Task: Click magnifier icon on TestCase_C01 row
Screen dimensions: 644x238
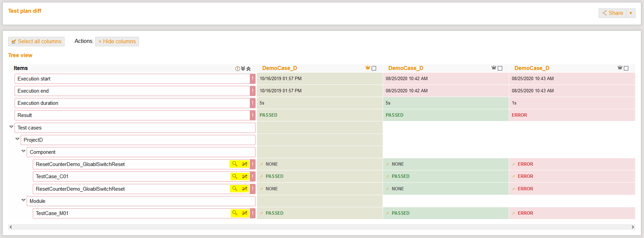Action: click(x=235, y=176)
